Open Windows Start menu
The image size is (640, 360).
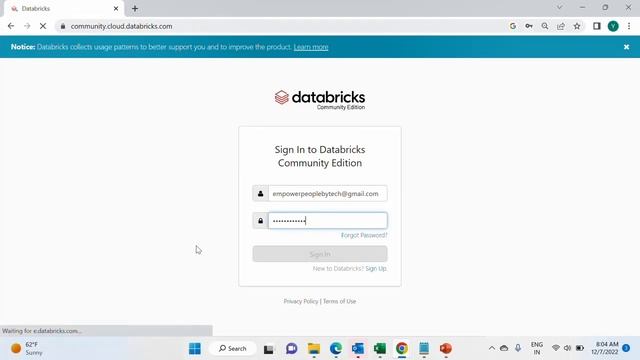(195, 349)
